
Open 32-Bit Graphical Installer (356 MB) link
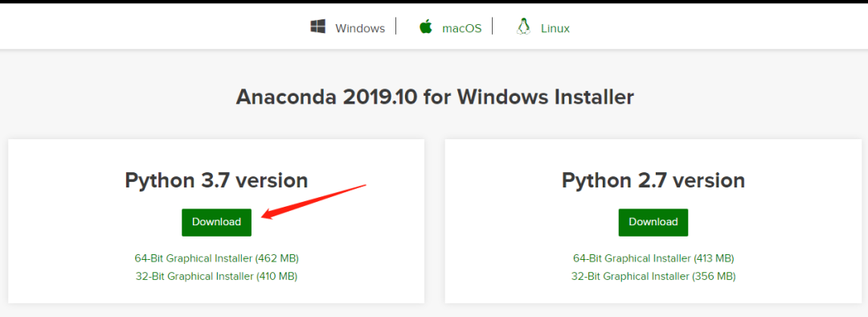(x=653, y=276)
